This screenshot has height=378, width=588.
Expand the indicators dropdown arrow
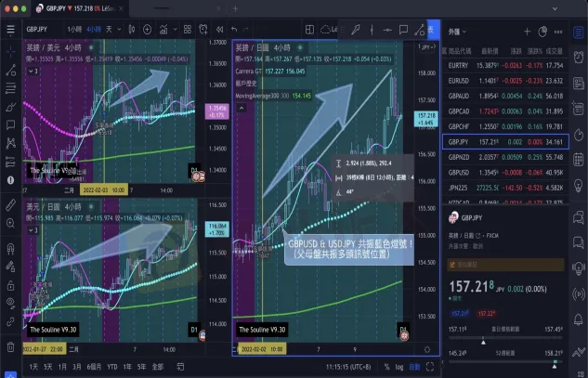[x=175, y=29]
